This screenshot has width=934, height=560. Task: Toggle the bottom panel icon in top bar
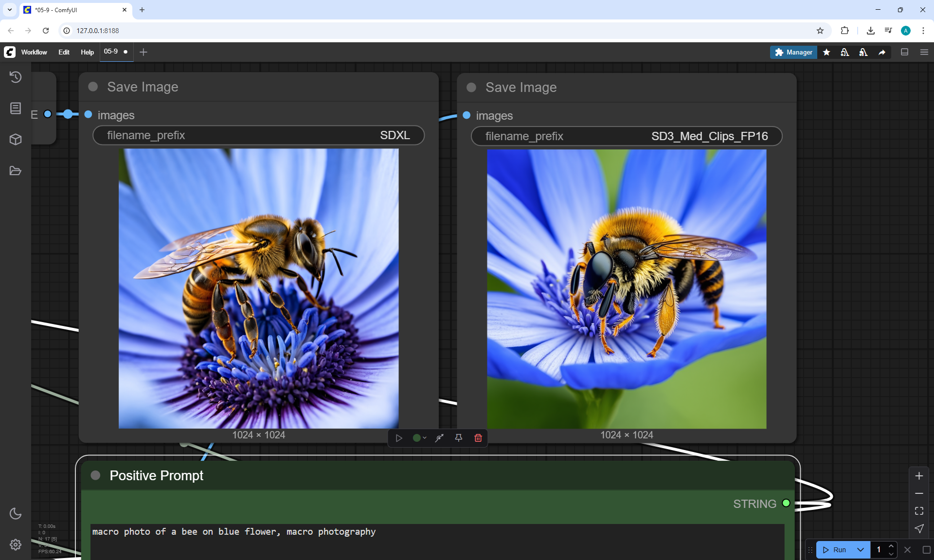point(904,52)
